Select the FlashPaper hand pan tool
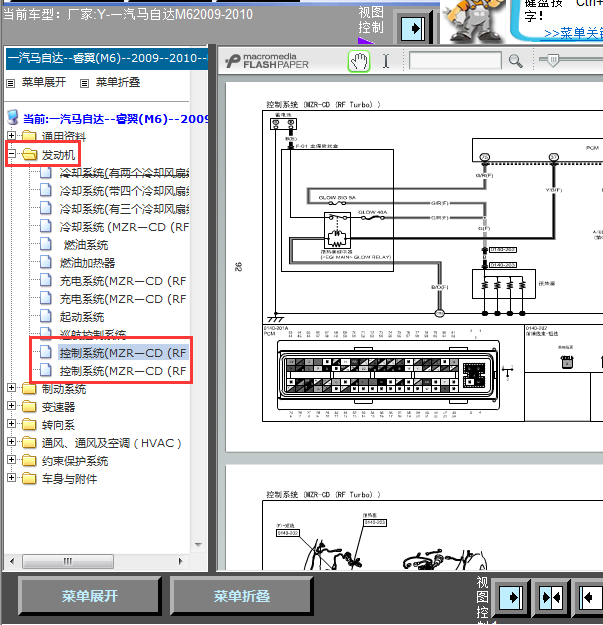603x625 pixels. click(359, 61)
